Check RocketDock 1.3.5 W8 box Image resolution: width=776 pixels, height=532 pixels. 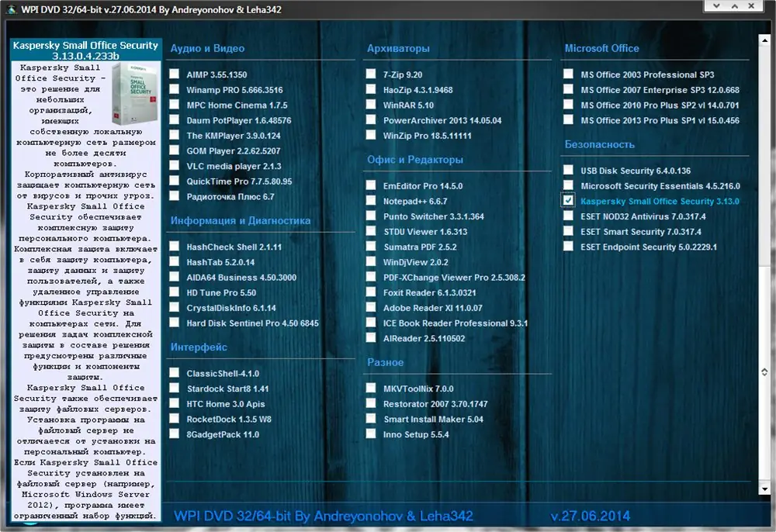tap(174, 419)
